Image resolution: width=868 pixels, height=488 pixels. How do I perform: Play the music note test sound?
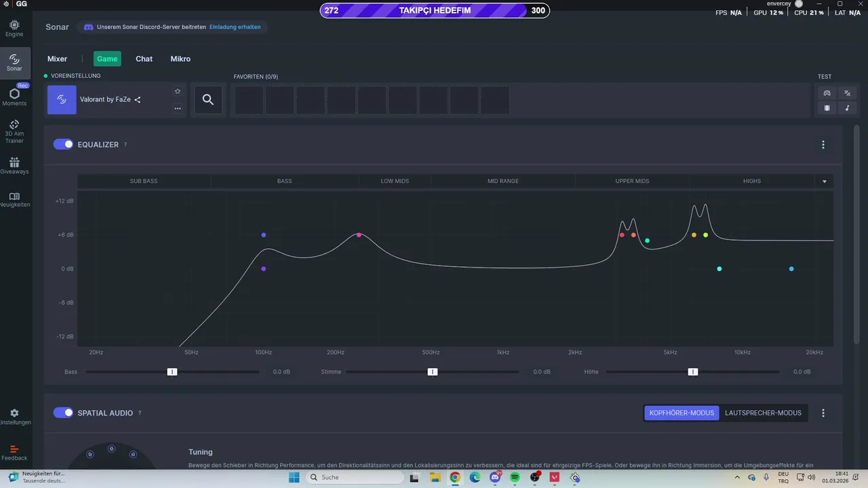click(847, 108)
